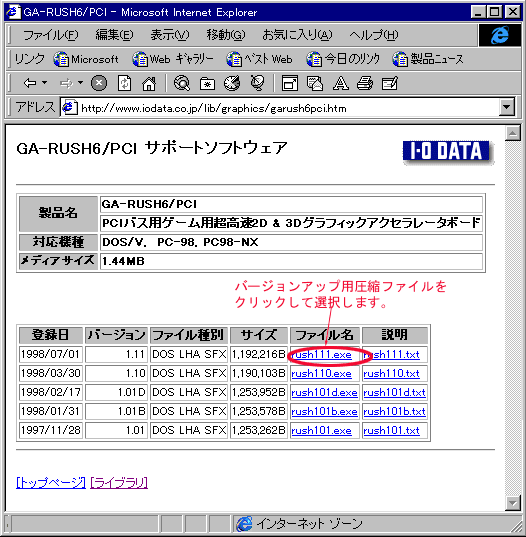Click the 登録日 column header
Viewport: 526px width, 537px height.
[50, 335]
